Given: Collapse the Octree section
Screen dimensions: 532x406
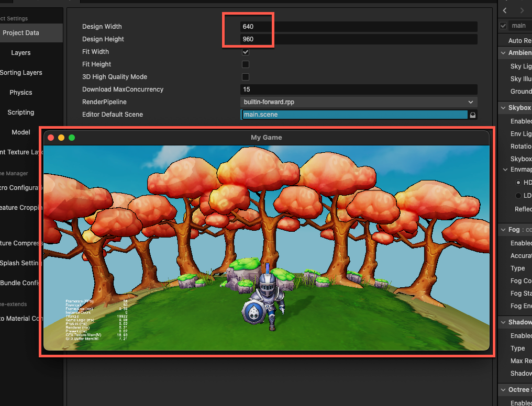Looking at the screenshot, I should 503,390.
